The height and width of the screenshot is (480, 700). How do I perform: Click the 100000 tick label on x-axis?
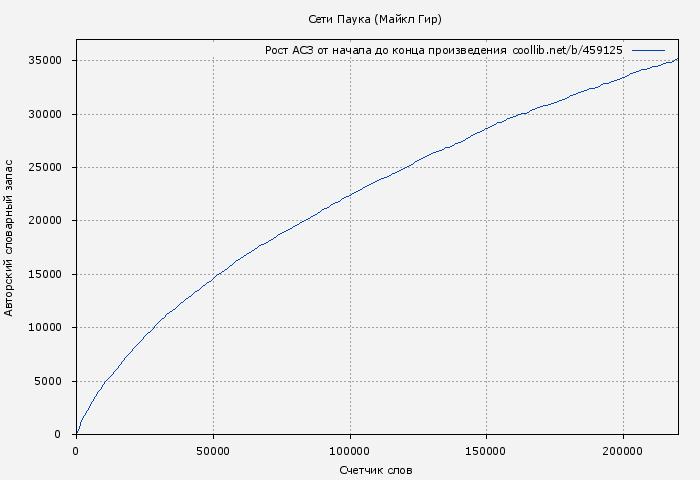[349, 451]
